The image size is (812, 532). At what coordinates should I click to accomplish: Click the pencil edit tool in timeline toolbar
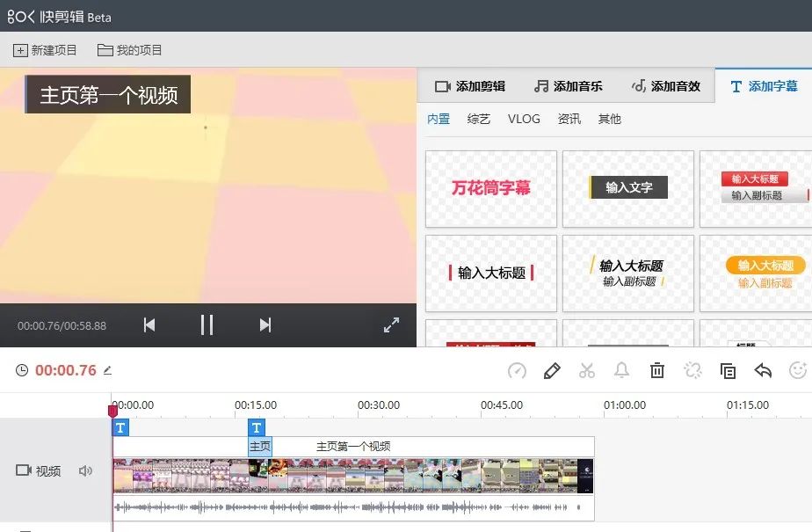pyautogui.click(x=552, y=371)
